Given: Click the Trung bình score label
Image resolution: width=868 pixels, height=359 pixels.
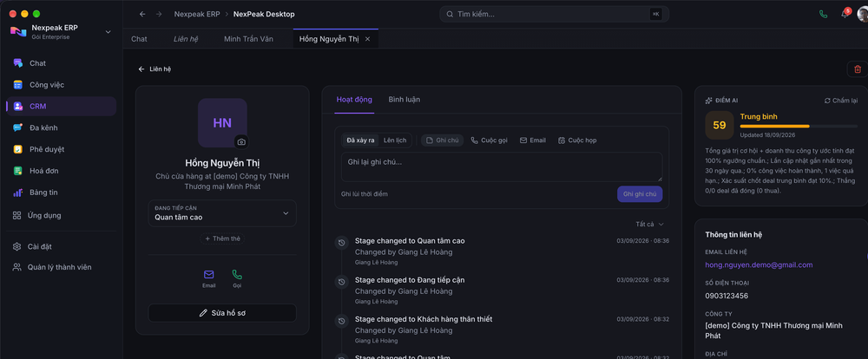Looking at the screenshot, I should [x=759, y=117].
